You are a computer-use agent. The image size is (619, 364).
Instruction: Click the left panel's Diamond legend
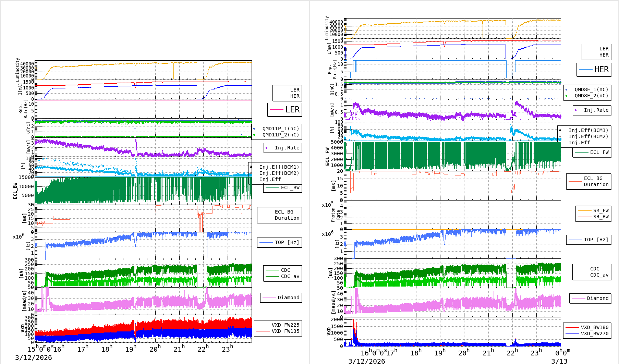tap(281, 298)
